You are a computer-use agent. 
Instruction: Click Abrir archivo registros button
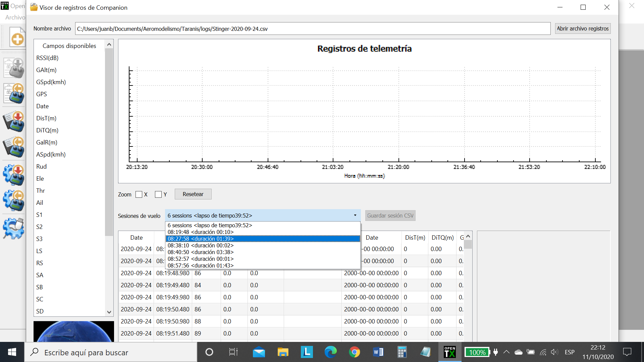point(583,28)
